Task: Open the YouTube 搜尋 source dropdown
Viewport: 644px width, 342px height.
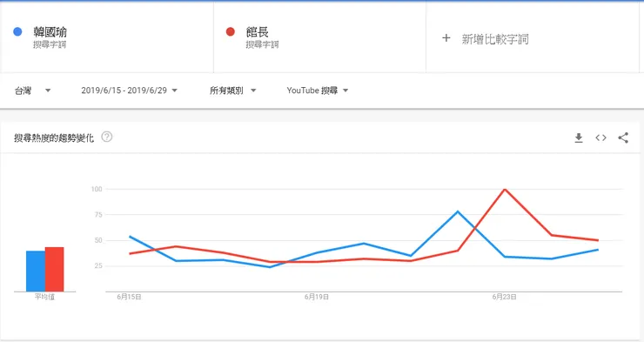Action: [x=318, y=91]
